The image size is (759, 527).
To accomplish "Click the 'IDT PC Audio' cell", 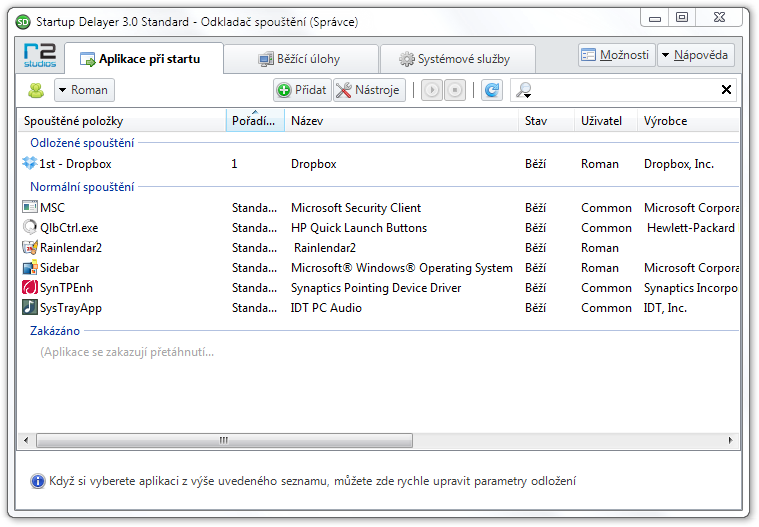I will tap(326, 308).
